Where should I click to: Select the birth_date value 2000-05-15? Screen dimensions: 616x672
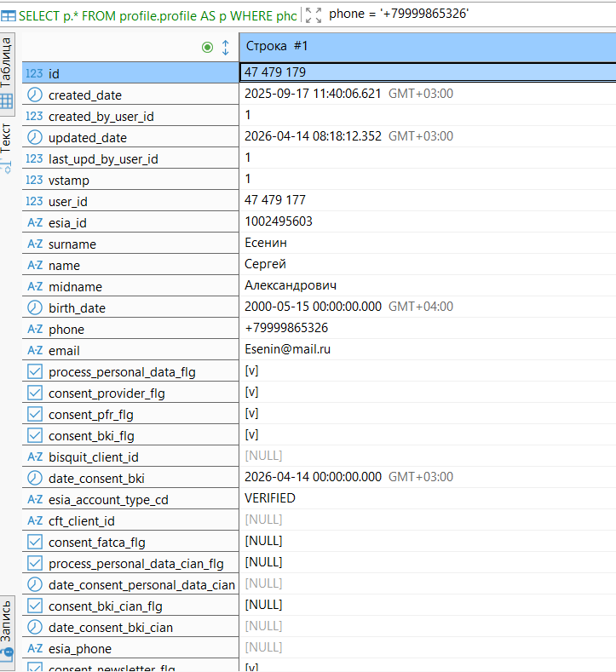(x=313, y=307)
